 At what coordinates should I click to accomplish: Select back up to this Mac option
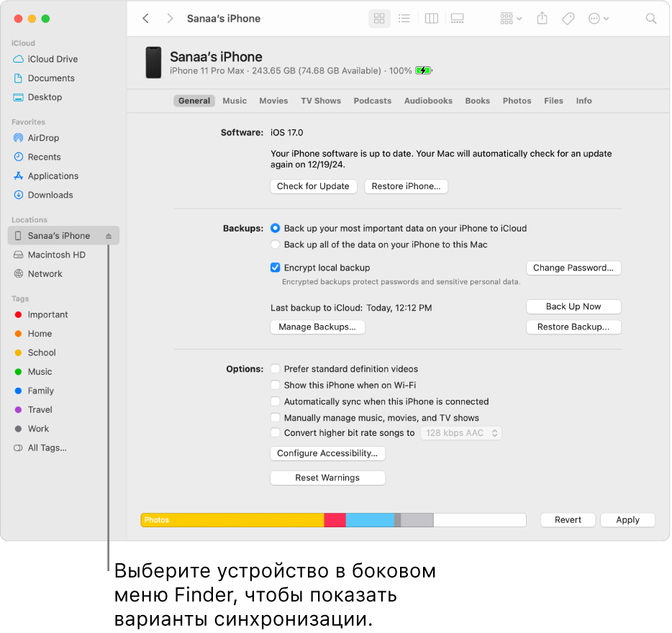click(275, 245)
